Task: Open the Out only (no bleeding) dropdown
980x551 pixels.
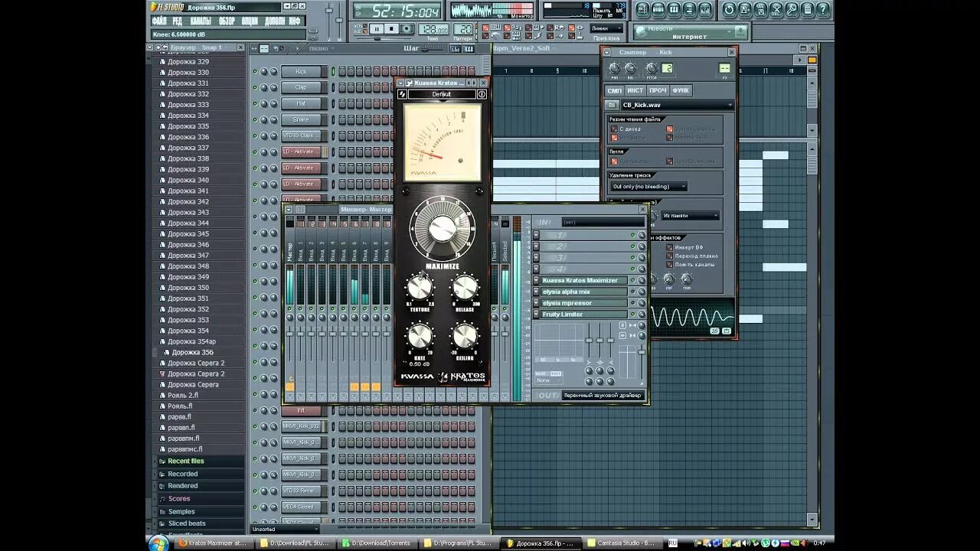Action: tap(649, 186)
